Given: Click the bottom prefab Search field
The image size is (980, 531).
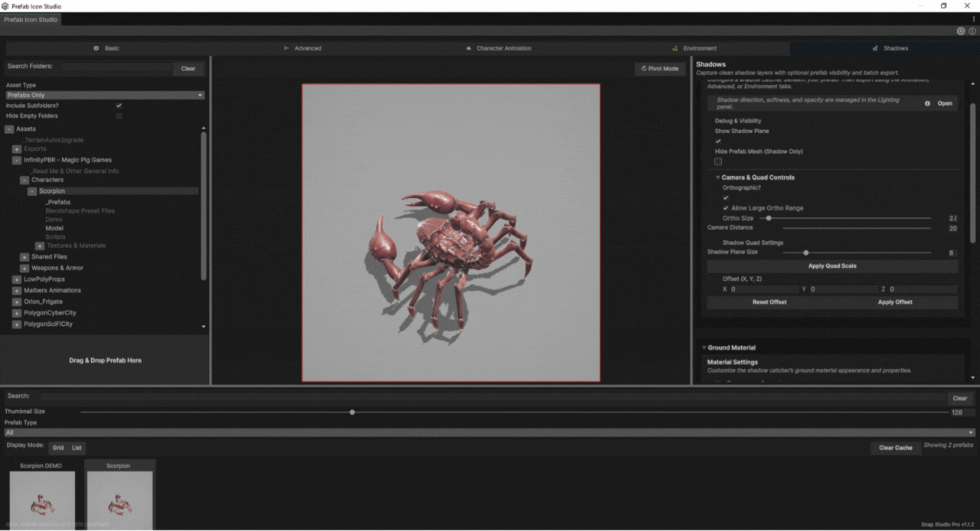Looking at the screenshot, I should pyautogui.click(x=492, y=396).
